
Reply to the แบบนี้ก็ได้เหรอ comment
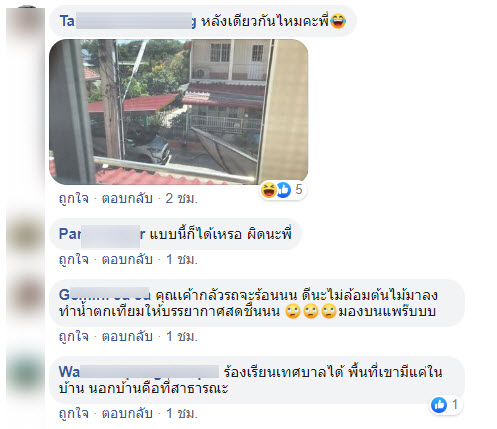127,259
